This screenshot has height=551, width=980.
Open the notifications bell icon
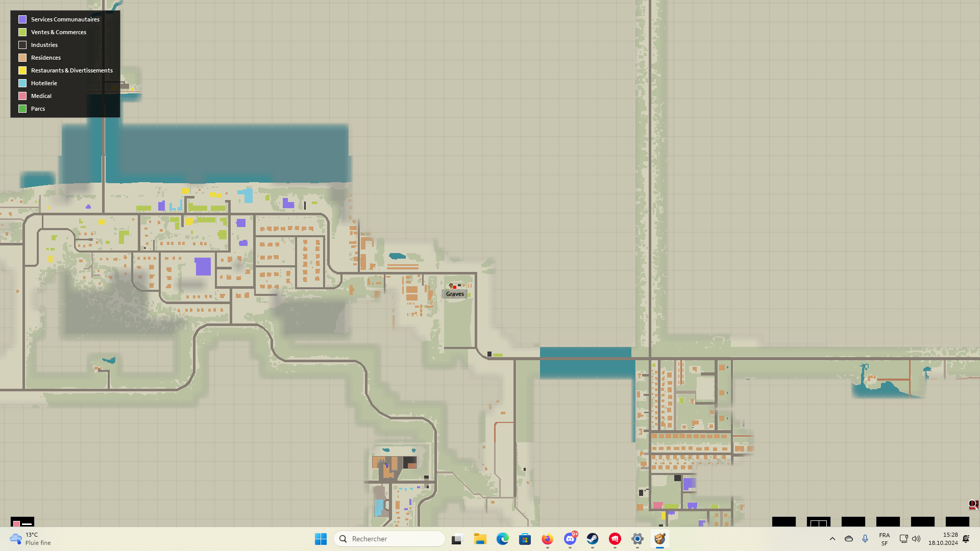pos(966,539)
